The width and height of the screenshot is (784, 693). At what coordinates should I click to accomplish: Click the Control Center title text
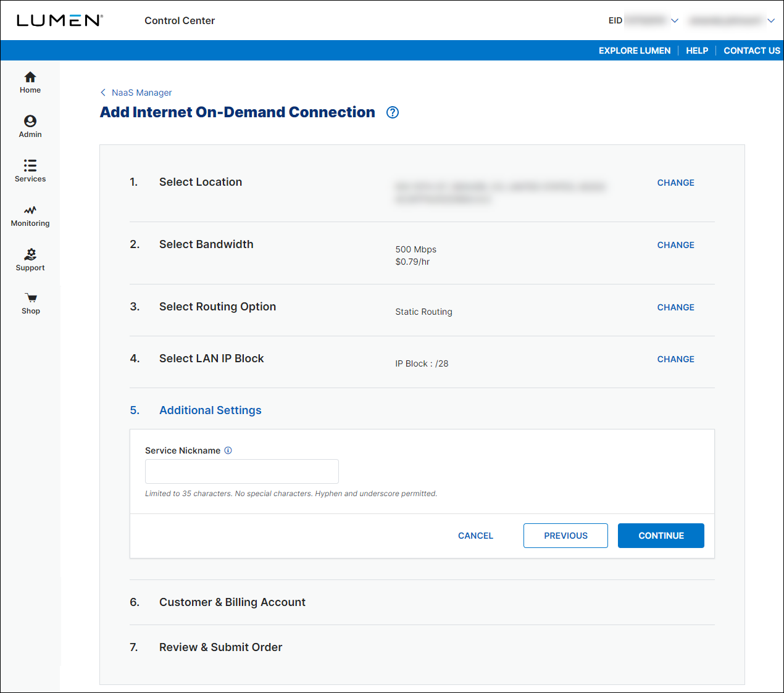click(x=180, y=20)
